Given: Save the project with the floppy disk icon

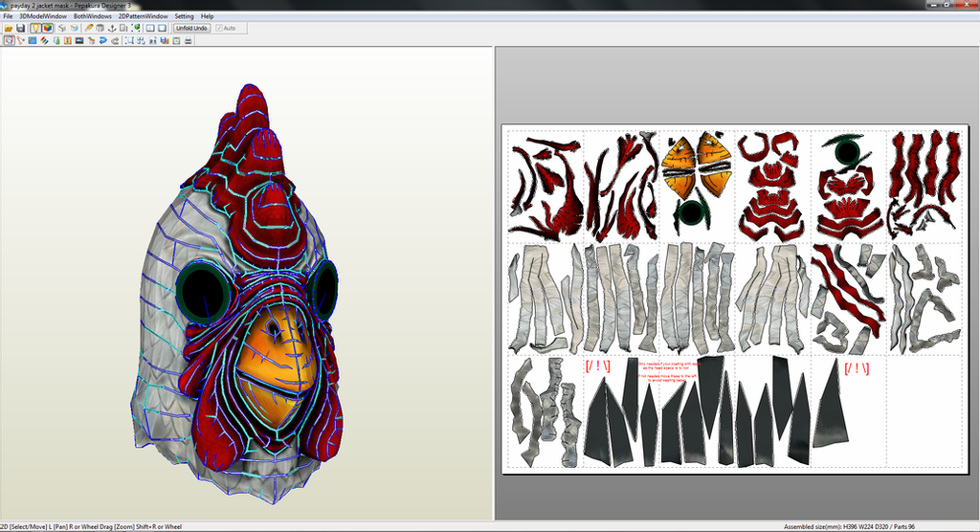Looking at the screenshot, I should click(x=21, y=28).
